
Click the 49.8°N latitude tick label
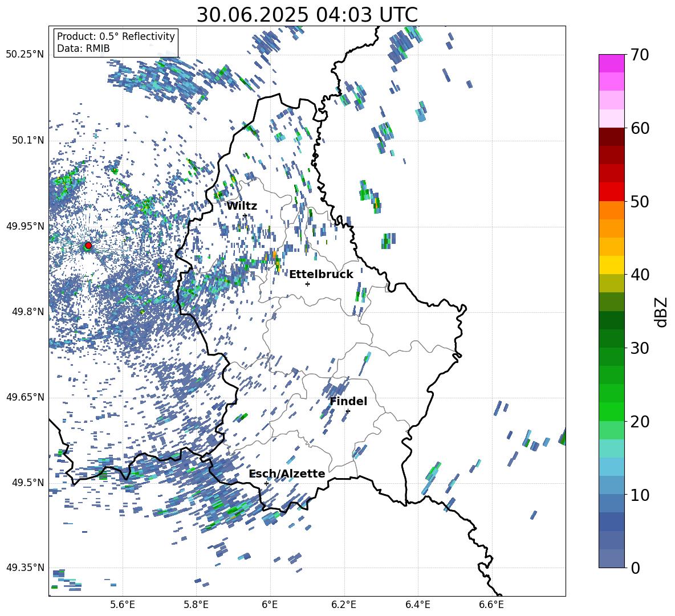pyautogui.click(x=27, y=312)
